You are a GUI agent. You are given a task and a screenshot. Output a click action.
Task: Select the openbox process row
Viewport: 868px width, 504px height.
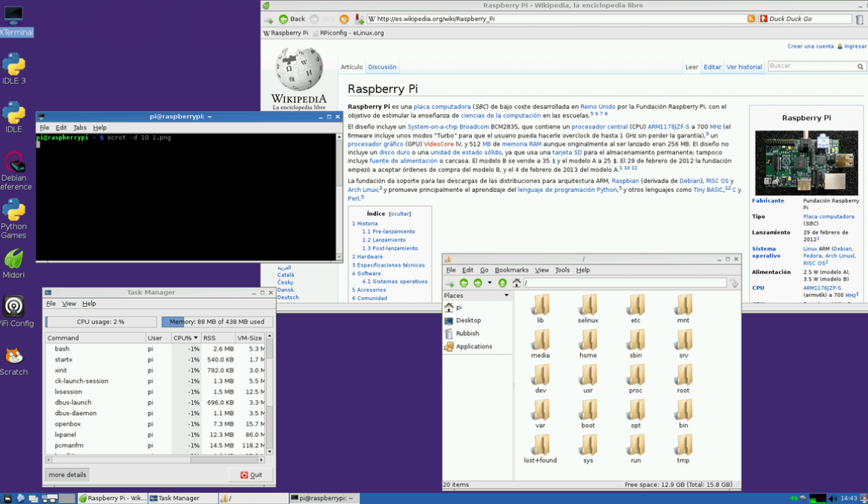tap(156, 424)
